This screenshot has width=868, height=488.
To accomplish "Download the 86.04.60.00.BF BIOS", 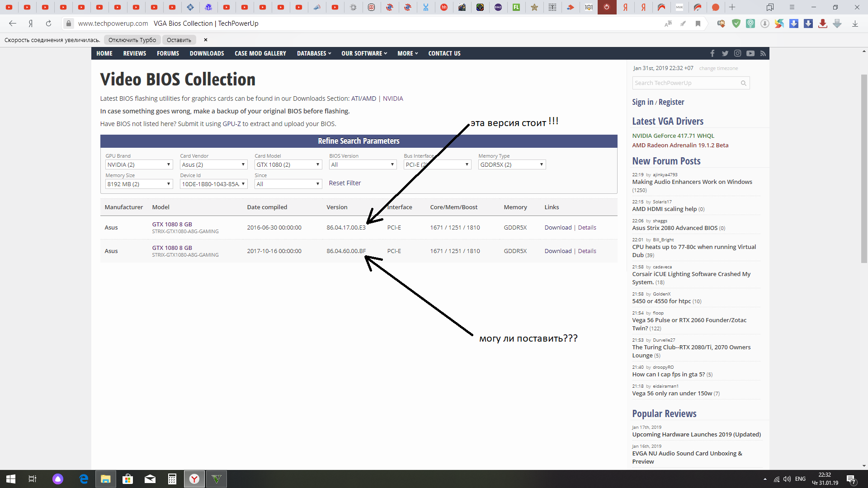I will 558,251.
